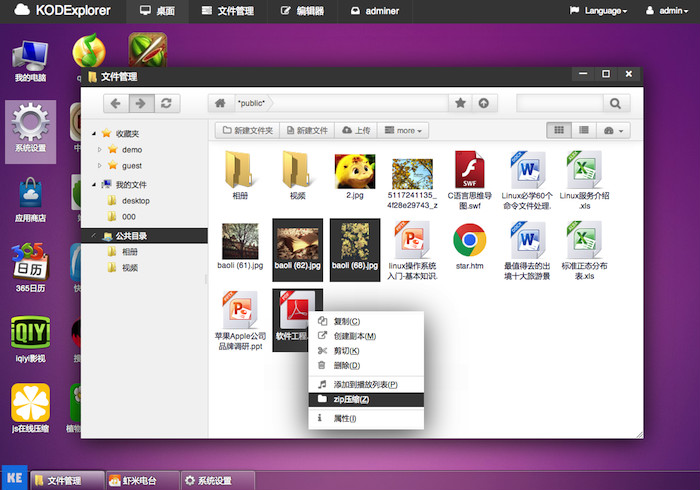Click the home icon in address bar
700x490 pixels.
coord(220,103)
